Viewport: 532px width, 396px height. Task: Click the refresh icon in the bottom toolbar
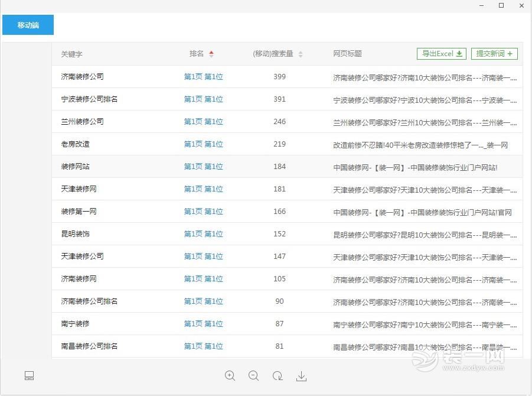277,376
